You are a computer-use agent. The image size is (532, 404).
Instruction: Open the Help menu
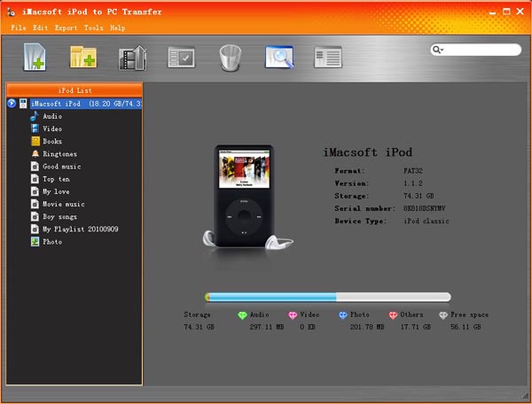[x=117, y=27]
